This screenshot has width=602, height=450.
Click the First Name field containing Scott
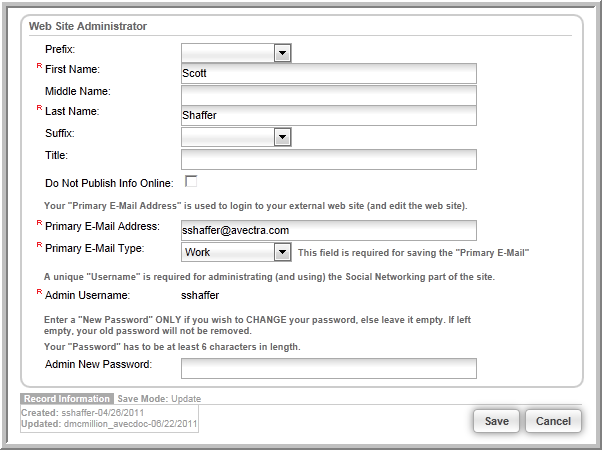(329, 74)
